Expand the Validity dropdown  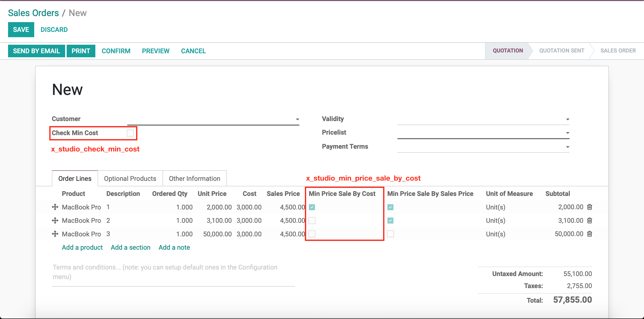[x=568, y=119]
